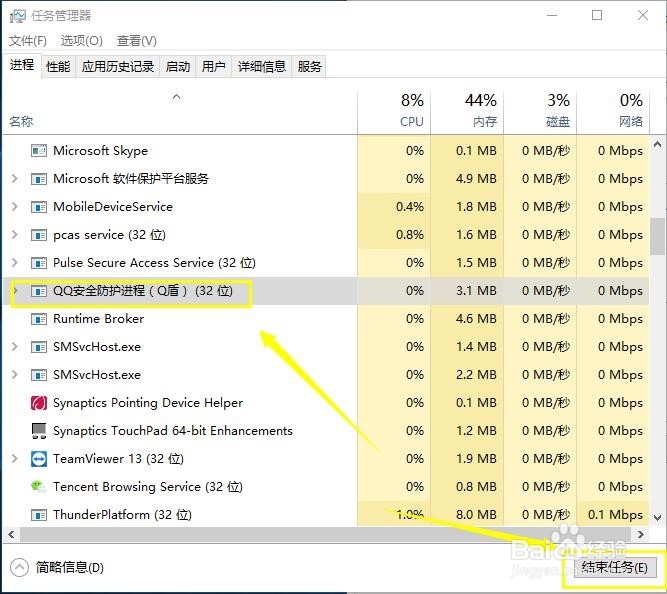Switch to the 服务 tab
Viewport: 667px width, 594px height.
[x=309, y=66]
